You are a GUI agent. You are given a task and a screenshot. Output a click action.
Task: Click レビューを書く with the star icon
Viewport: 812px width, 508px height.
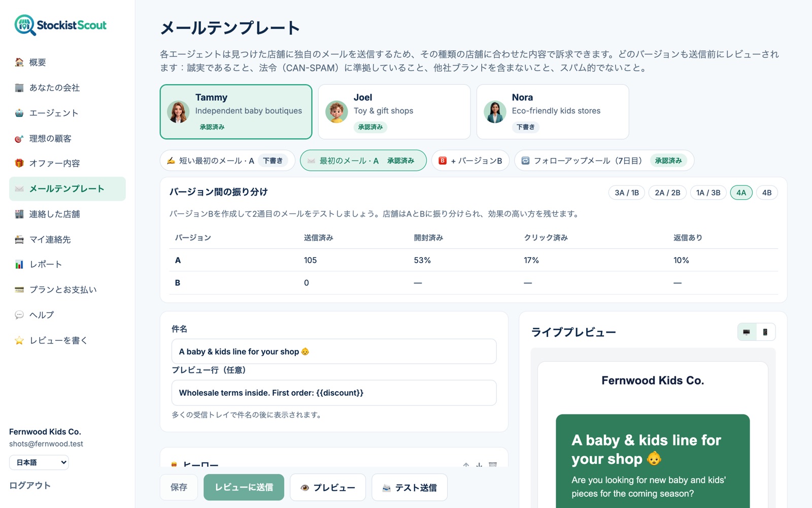[x=67, y=340]
